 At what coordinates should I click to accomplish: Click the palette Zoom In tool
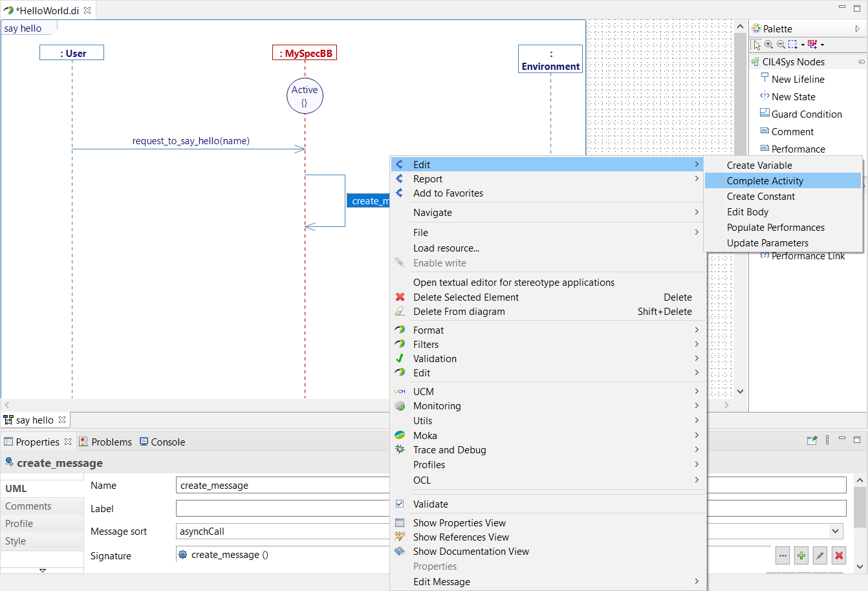point(768,45)
